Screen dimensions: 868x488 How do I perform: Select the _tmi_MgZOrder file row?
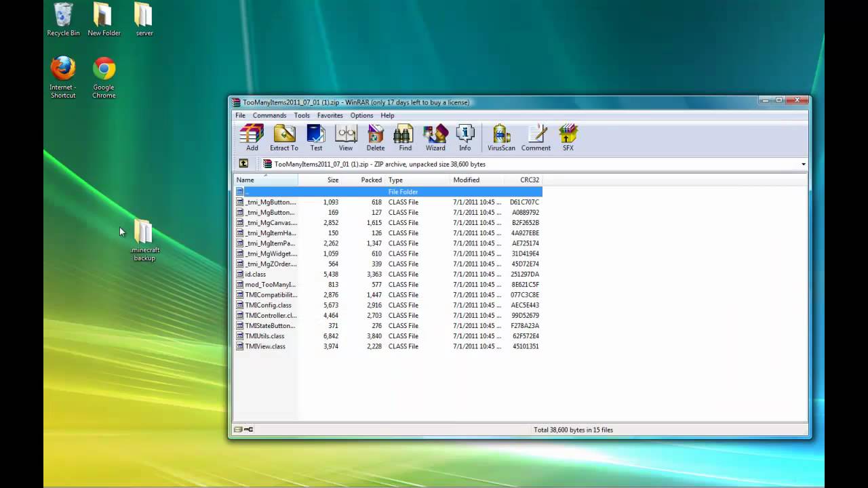point(388,264)
